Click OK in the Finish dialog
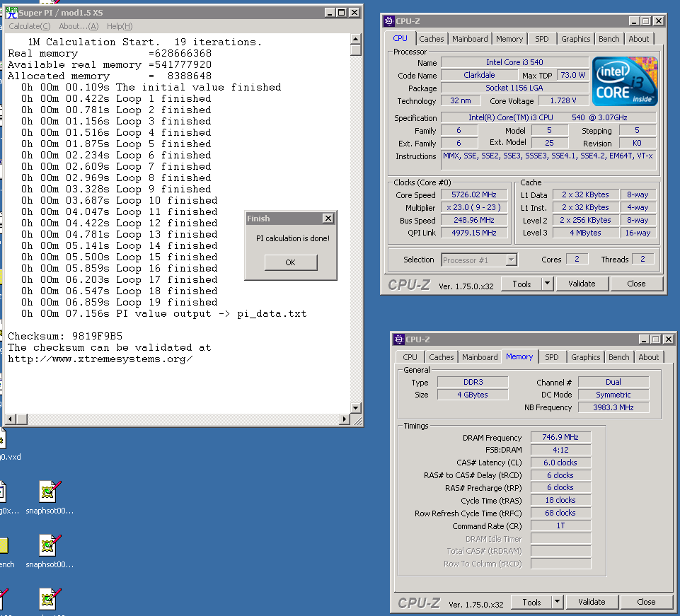Viewport: 680px width, 616px height. coord(291,262)
